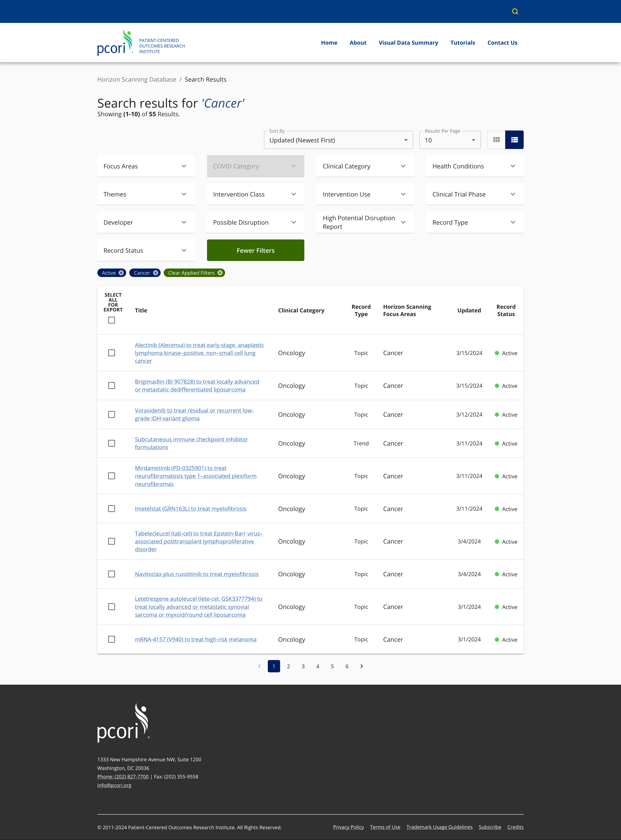Tick the Imetelstat row checkbox

click(x=112, y=509)
